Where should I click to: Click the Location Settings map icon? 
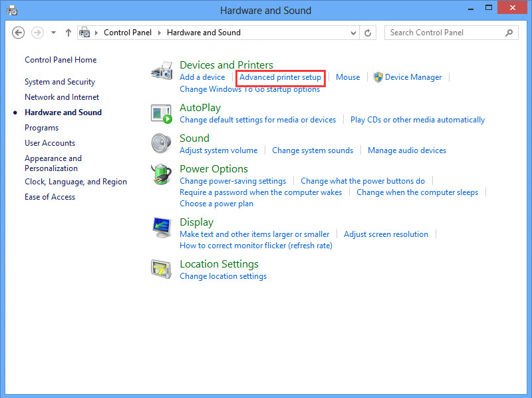point(162,269)
